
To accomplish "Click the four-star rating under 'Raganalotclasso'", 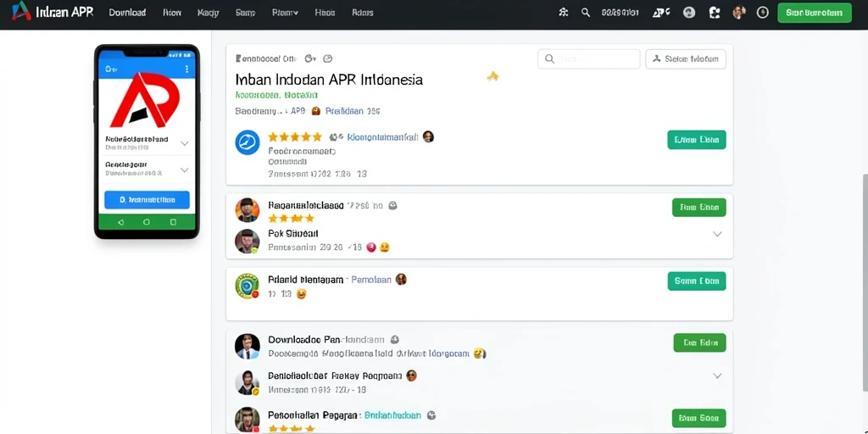I will 292,218.
